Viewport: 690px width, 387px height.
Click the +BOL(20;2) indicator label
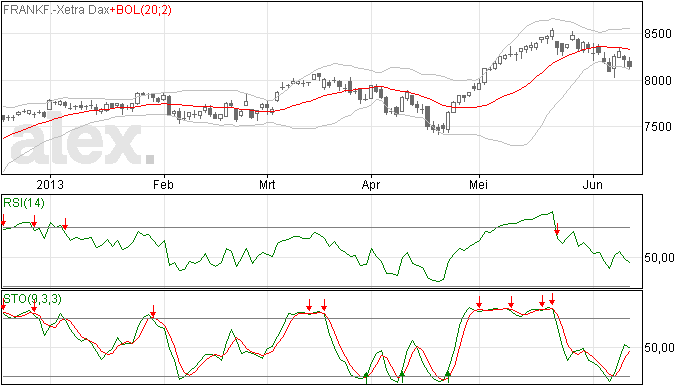pos(140,10)
